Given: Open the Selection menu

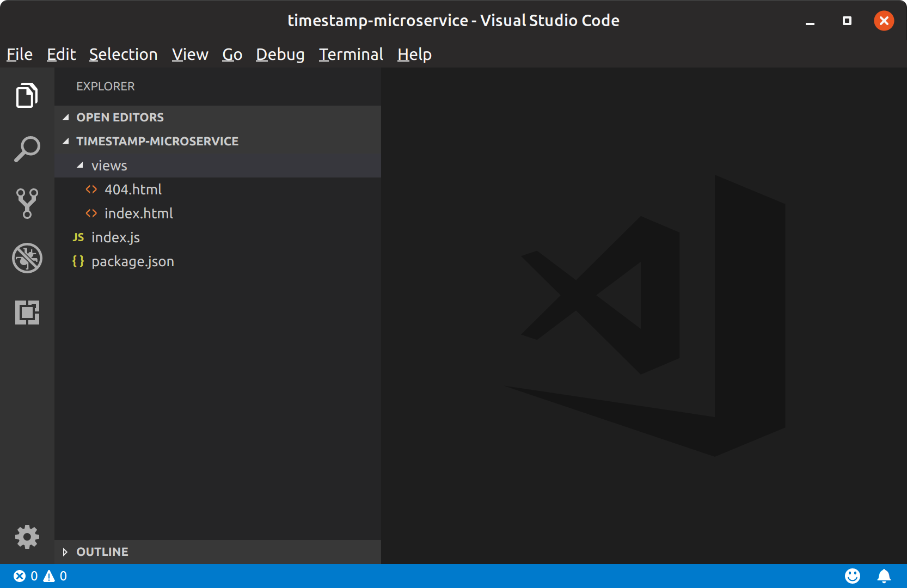Looking at the screenshot, I should (x=123, y=54).
